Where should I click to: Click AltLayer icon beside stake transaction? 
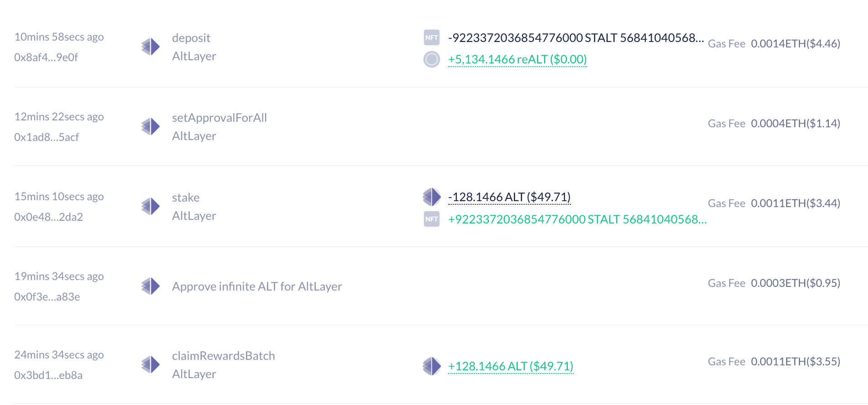coord(151,206)
